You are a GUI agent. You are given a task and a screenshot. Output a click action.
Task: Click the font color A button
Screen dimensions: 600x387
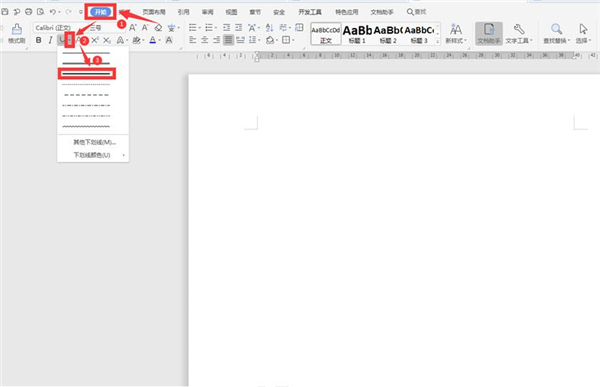[x=153, y=40]
